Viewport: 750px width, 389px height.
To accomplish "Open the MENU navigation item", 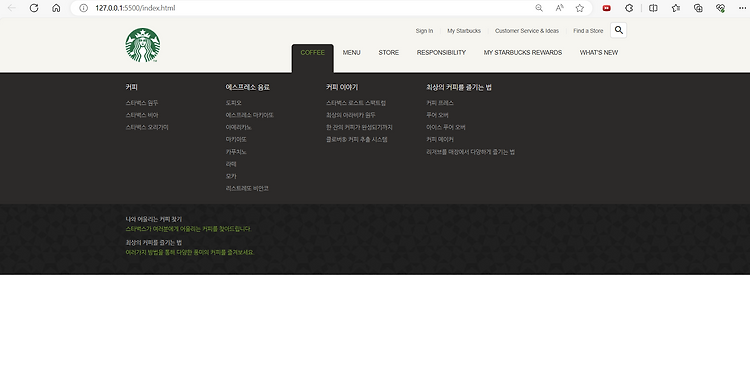I will pos(352,53).
